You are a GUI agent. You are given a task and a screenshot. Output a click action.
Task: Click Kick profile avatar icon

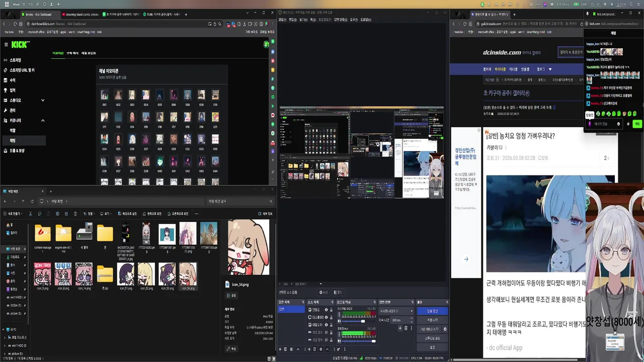tap(266, 44)
